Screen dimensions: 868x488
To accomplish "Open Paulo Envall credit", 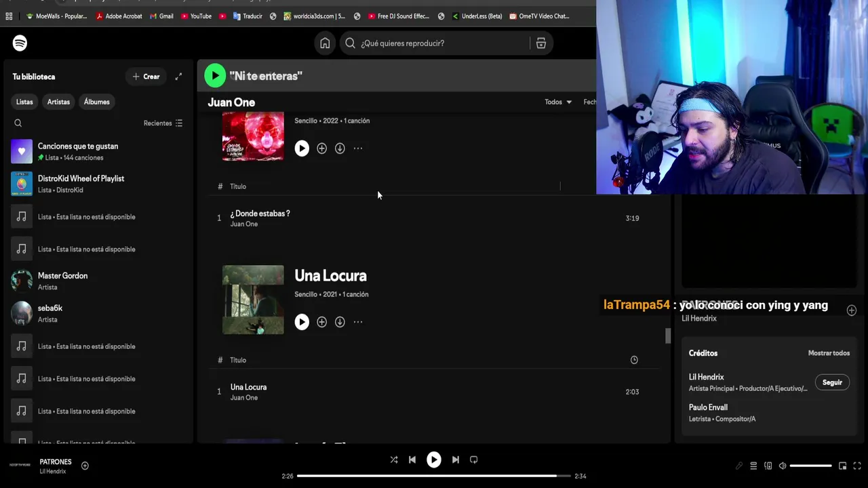I will click(708, 407).
